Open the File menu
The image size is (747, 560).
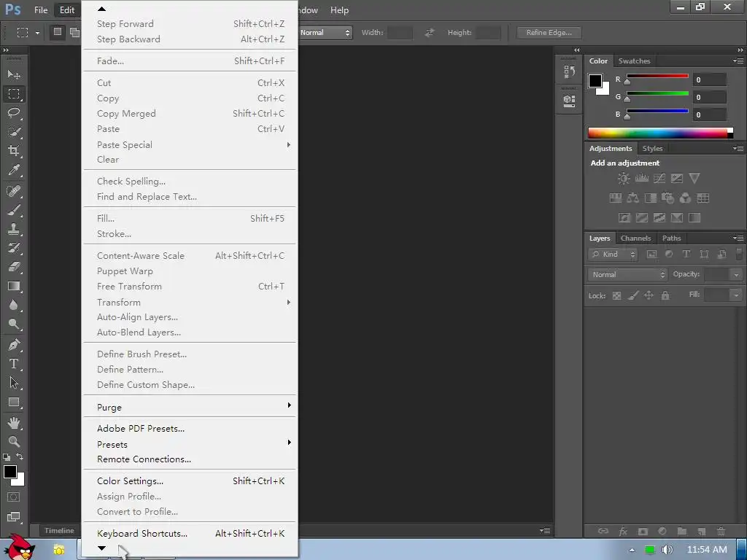click(x=41, y=10)
